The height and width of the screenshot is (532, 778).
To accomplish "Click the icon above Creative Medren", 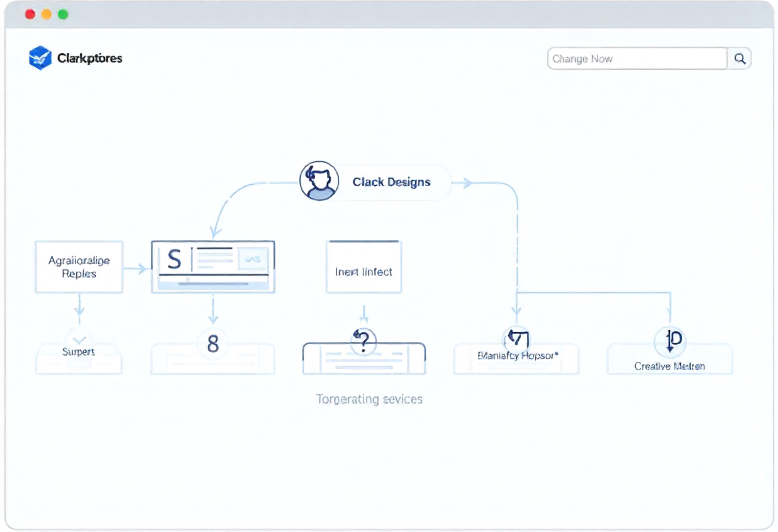I will coord(669,341).
